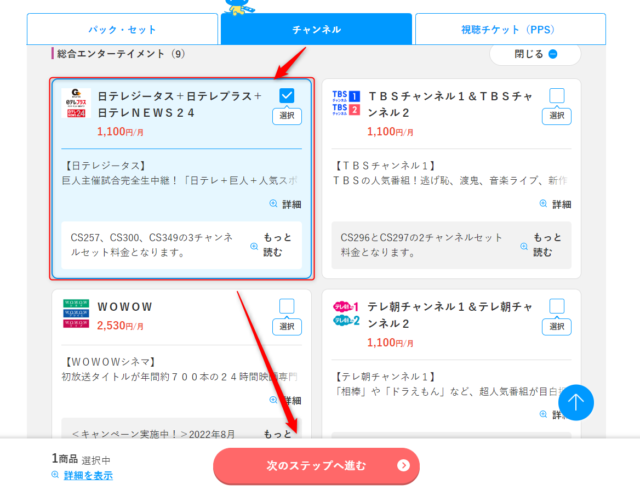Viewport: 640px width, 490px height.
Task: Click WOWOW price text 2,530円/月
Action: pos(120,325)
